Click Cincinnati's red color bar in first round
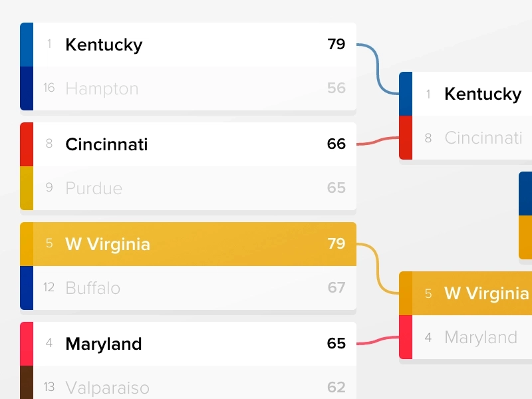 pyautogui.click(x=27, y=144)
